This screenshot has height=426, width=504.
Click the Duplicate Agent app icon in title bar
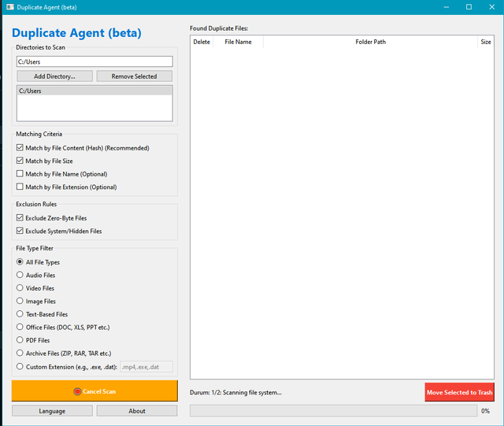(x=10, y=7)
